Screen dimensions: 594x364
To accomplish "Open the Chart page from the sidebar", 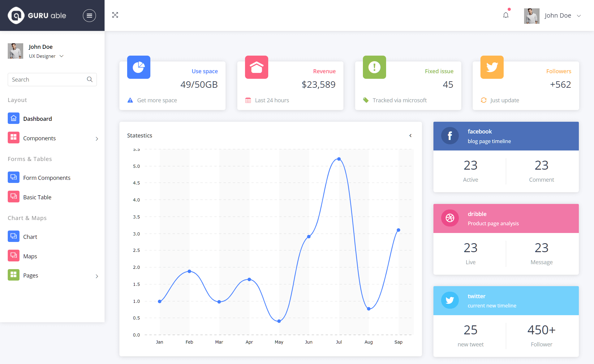I will (x=30, y=236).
